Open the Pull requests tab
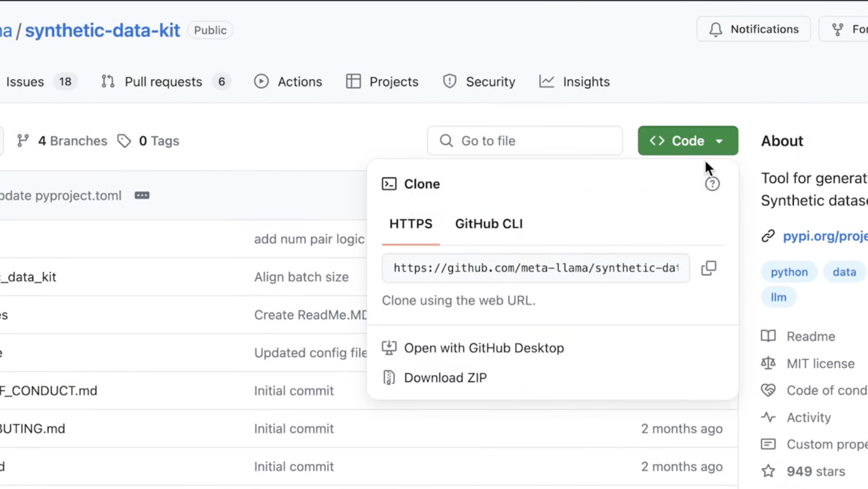 point(166,82)
